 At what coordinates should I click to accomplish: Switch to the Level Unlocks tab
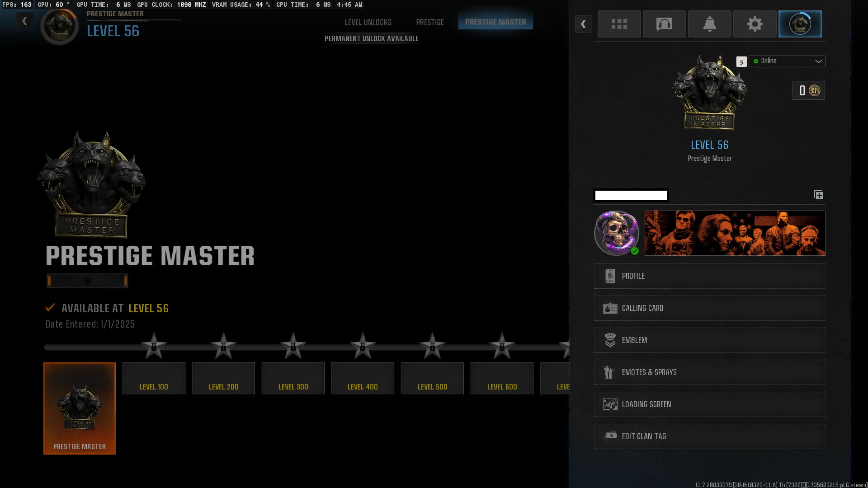point(368,22)
